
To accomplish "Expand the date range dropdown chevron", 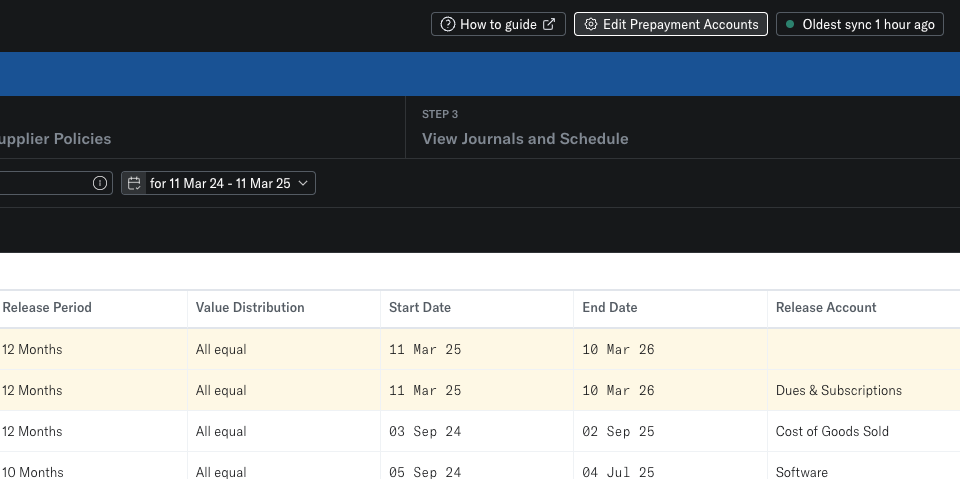I will click(303, 183).
